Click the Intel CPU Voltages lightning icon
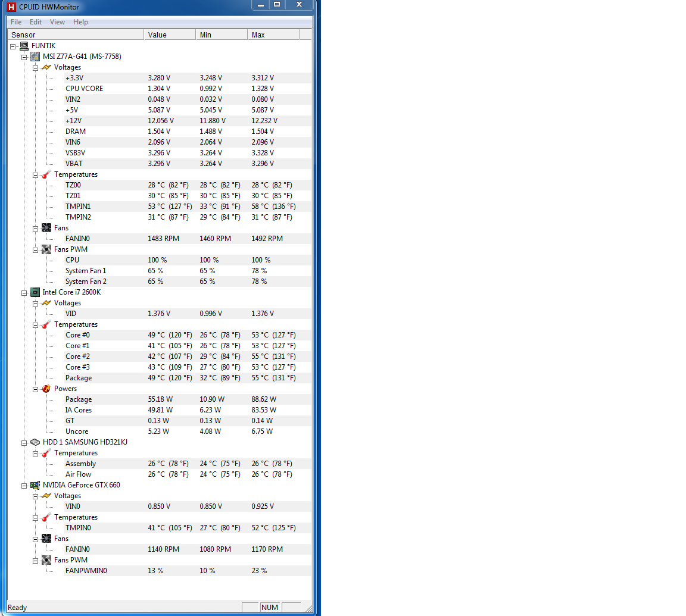This screenshot has height=616, width=686. [x=46, y=303]
